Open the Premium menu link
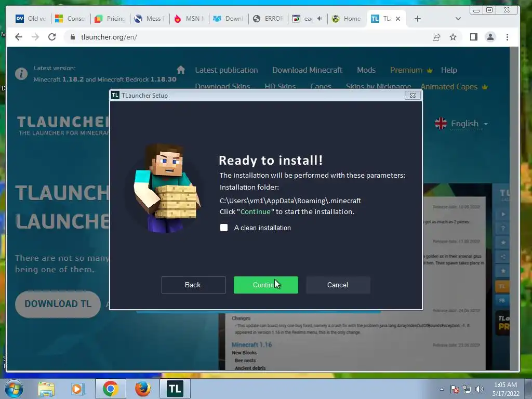Viewport: 532px width, 399px height. point(411,70)
